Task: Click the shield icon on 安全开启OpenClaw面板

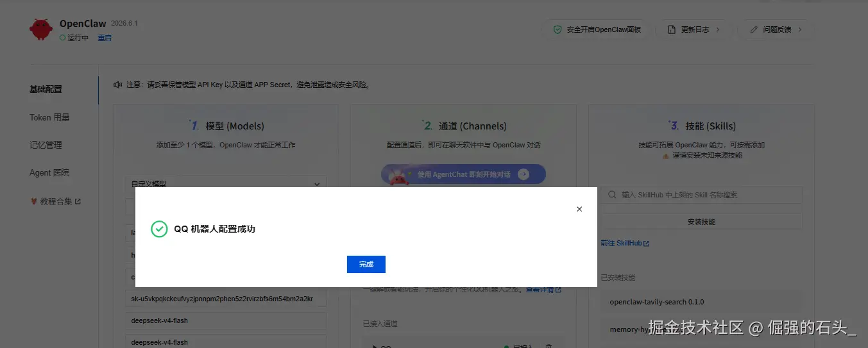Action: 557,29
